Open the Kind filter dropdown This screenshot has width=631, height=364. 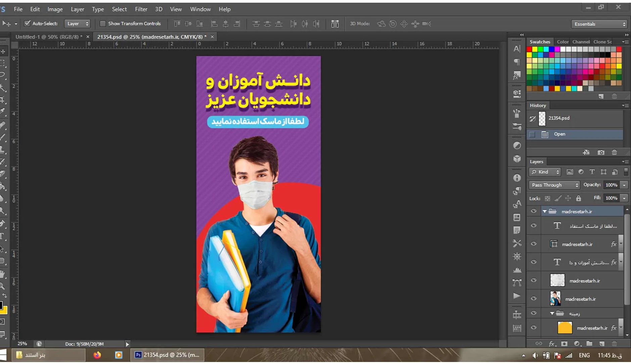[x=545, y=172]
